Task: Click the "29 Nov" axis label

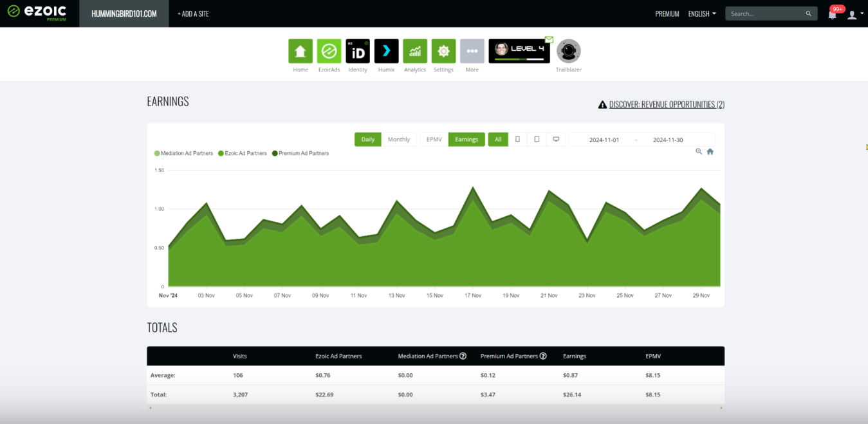Action: (x=701, y=295)
